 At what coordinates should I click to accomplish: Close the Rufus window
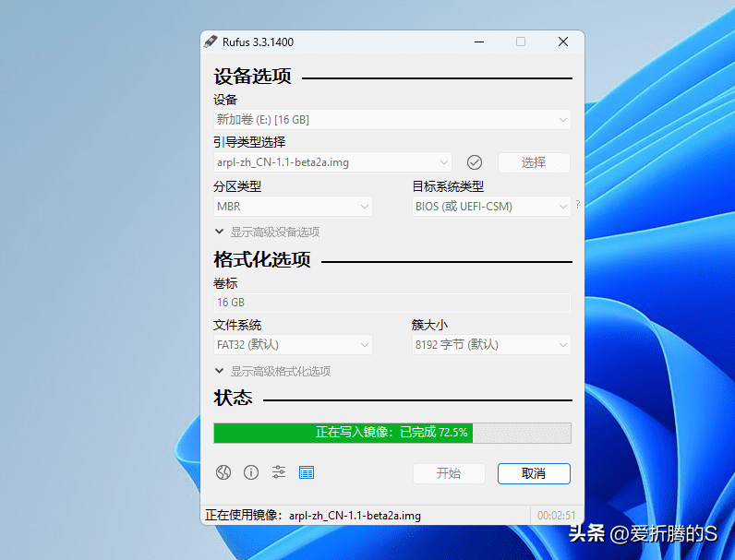pyautogui.click(x=562, y=42)
